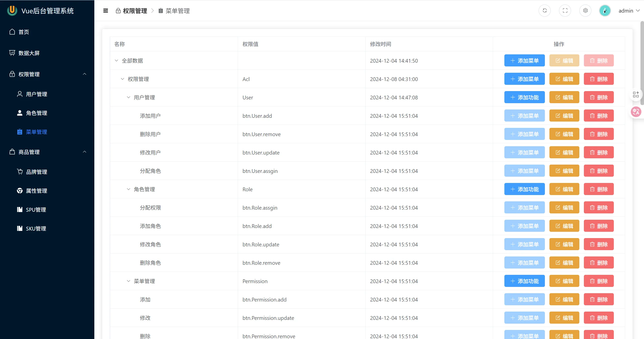The image size is (644, 339).
Task: Click the admin avatar image
Action: (605, 11)
